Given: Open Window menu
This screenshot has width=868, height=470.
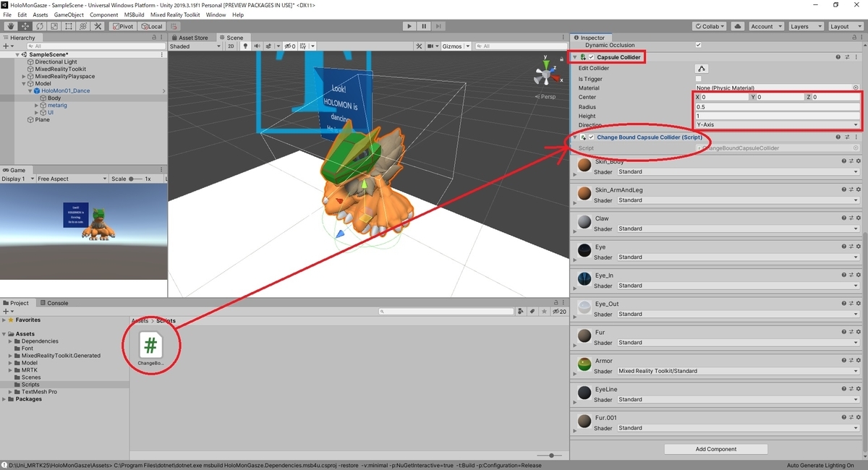Looking at the screenshot, I should pyautogui.click(x=216, y=14).
